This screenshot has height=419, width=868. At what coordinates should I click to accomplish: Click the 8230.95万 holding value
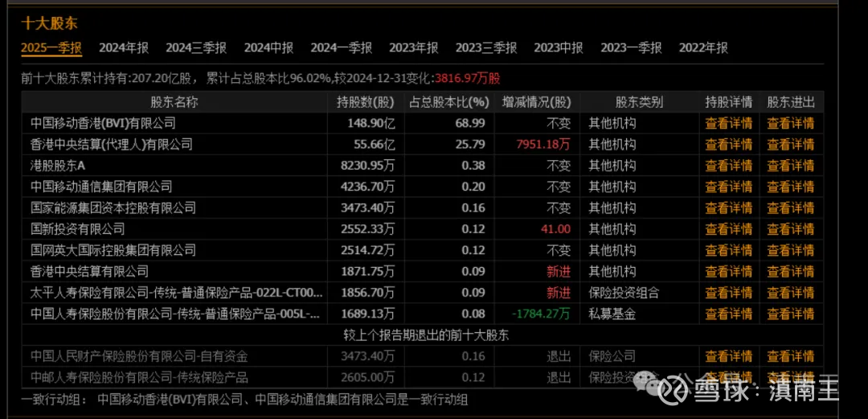368,166
